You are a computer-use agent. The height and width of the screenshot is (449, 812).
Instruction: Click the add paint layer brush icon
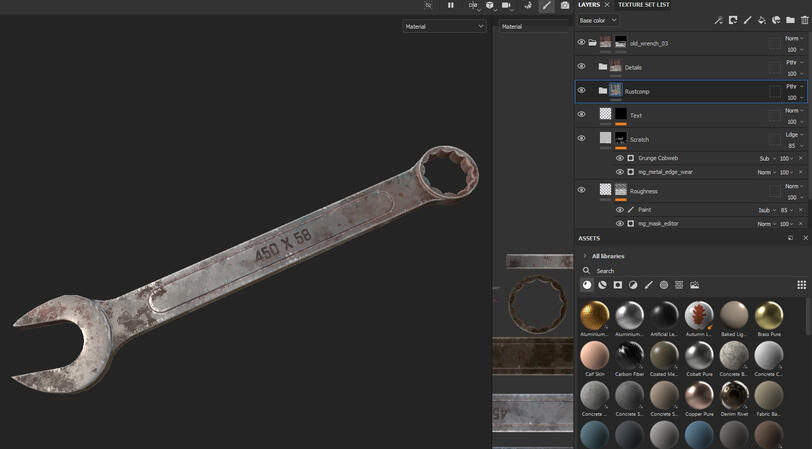[747, 20]
